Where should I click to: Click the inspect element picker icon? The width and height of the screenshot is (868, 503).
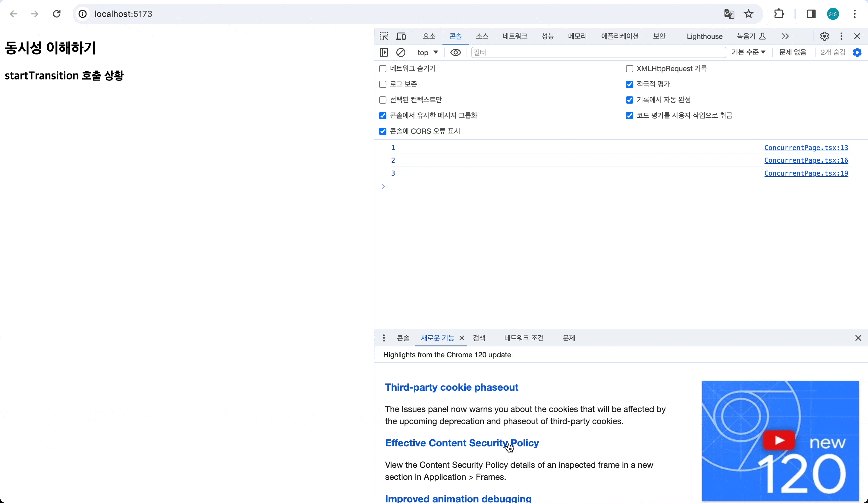click(x=384, y=36)
